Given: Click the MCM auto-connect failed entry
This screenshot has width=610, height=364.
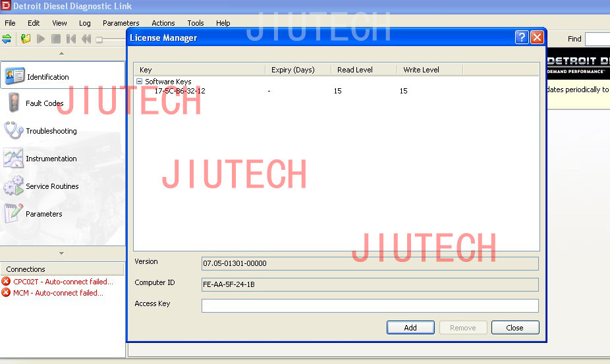Looking at the screenshot, I should 59,293.
